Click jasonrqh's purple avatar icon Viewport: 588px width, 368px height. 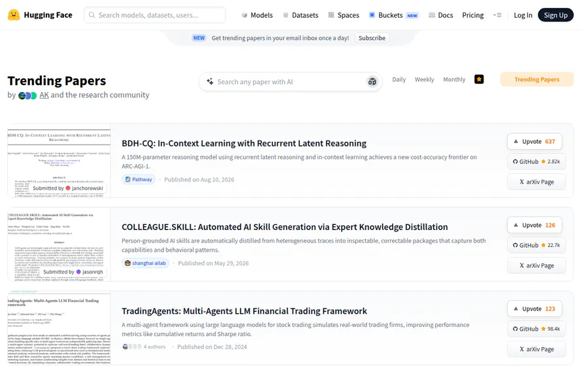click(78, 272)
